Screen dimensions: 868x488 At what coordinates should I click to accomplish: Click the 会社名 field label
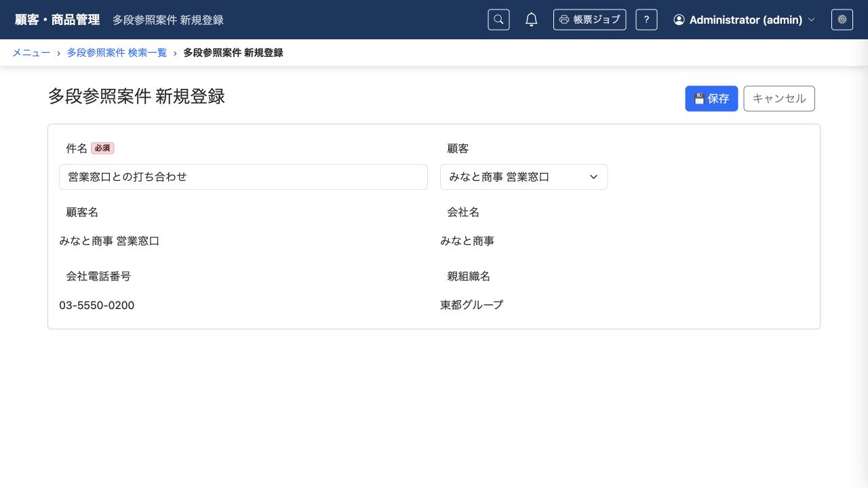pos(463,212)
